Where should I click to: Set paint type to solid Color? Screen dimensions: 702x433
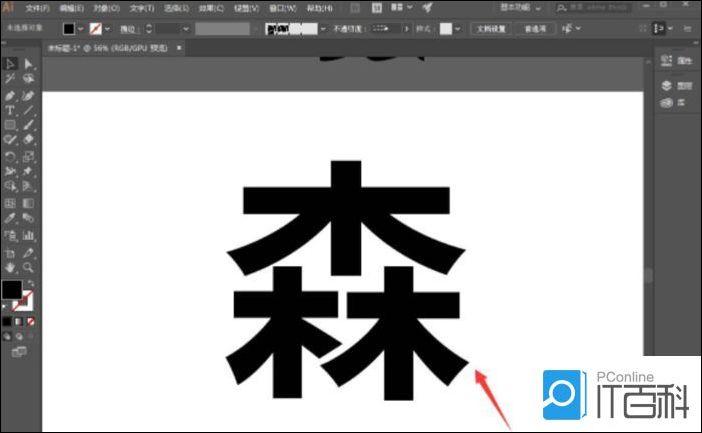tap(7, 322)
